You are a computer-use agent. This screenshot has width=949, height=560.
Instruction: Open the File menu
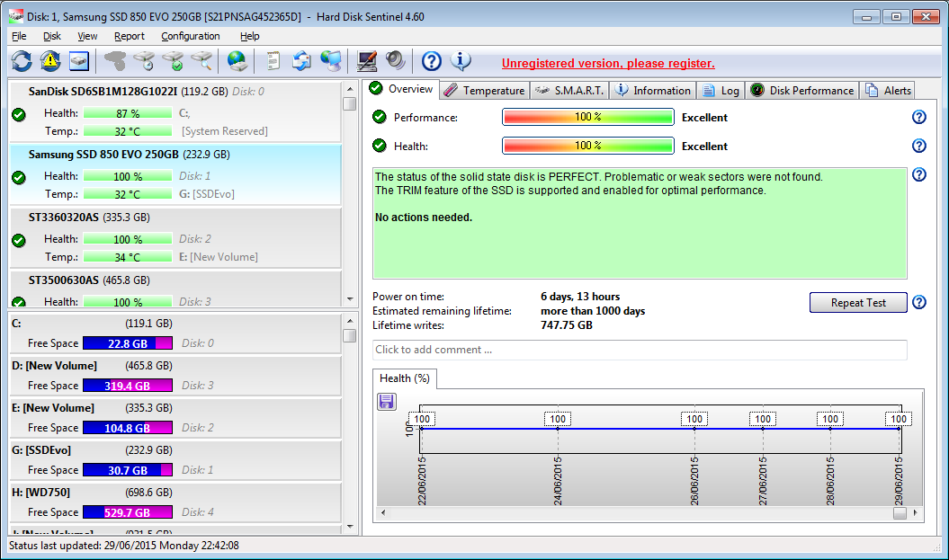19,36
